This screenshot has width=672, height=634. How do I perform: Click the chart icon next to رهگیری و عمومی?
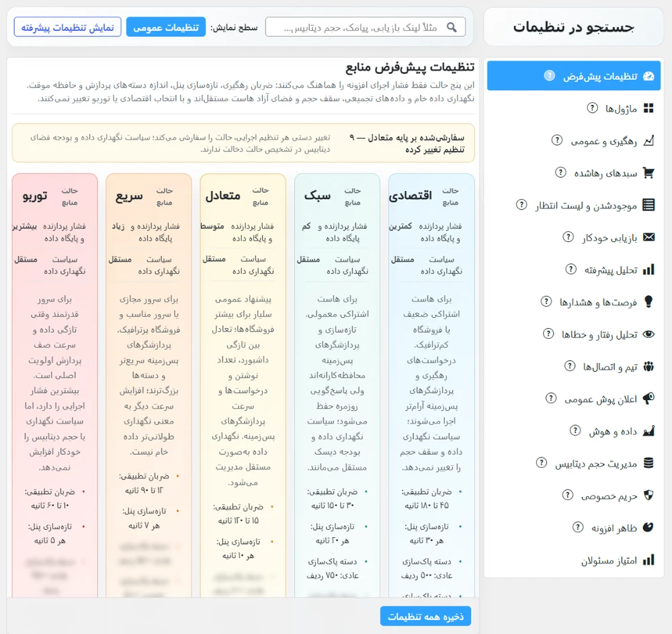(x=648, y=141)
